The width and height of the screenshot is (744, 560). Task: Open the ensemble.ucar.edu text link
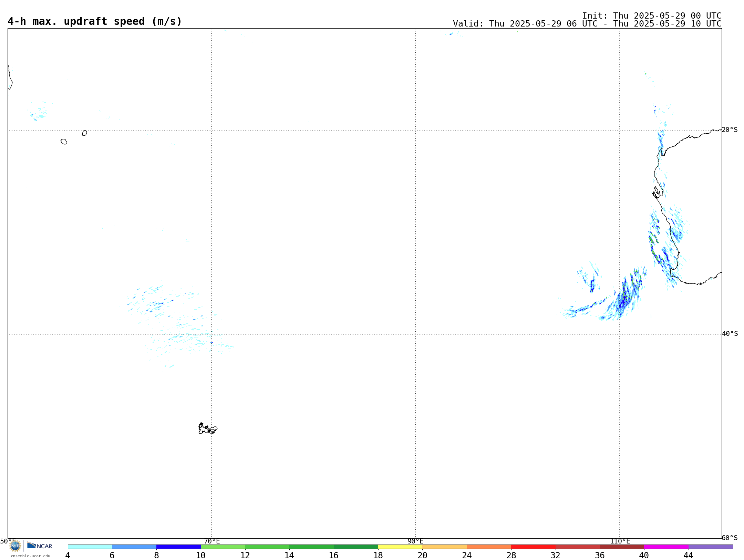pyautogui.click(x=31, y=556)
